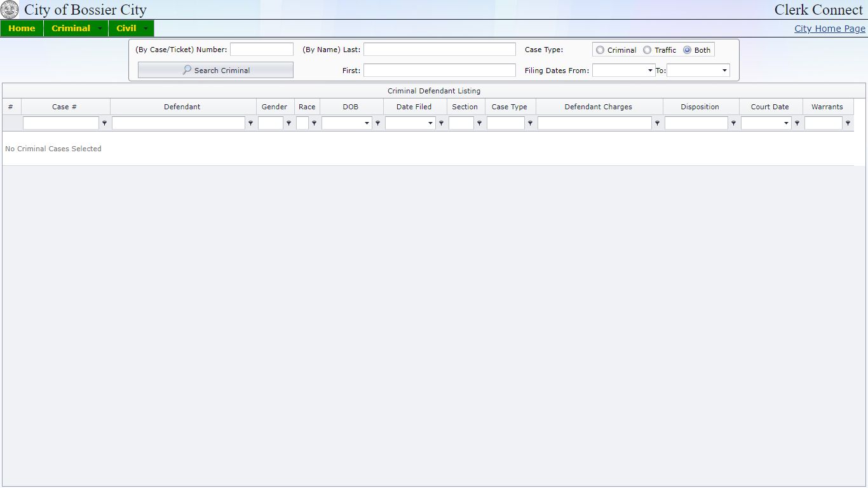The image size is (868, 488).
Task: Click the Case # filter text box
Action: click(61, 123)
